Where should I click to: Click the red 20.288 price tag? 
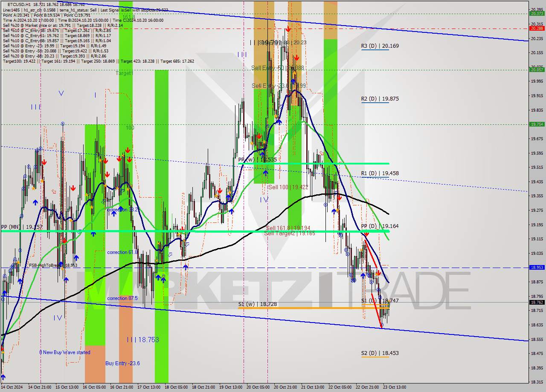[537, 29]
